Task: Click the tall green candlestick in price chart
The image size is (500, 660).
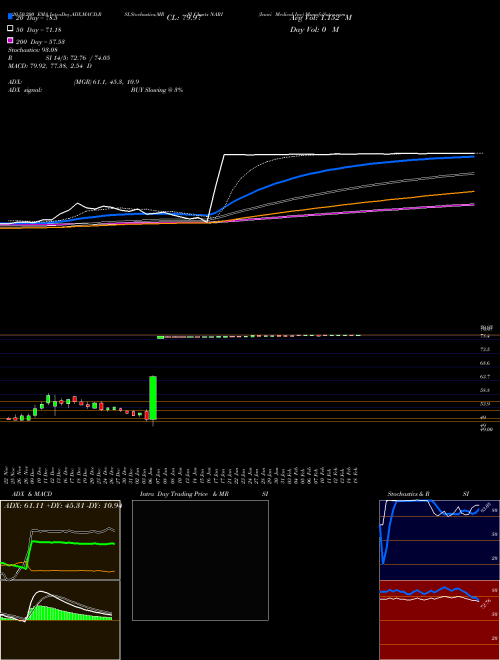Action: point(153,398)
